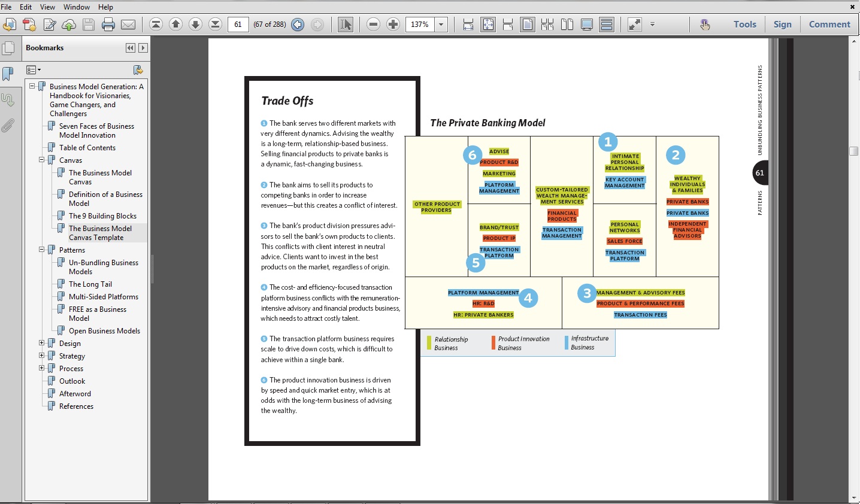The width and height of the screenshot is (860, 504).
Task: Select the References bookmark
Action: point(76,406)
